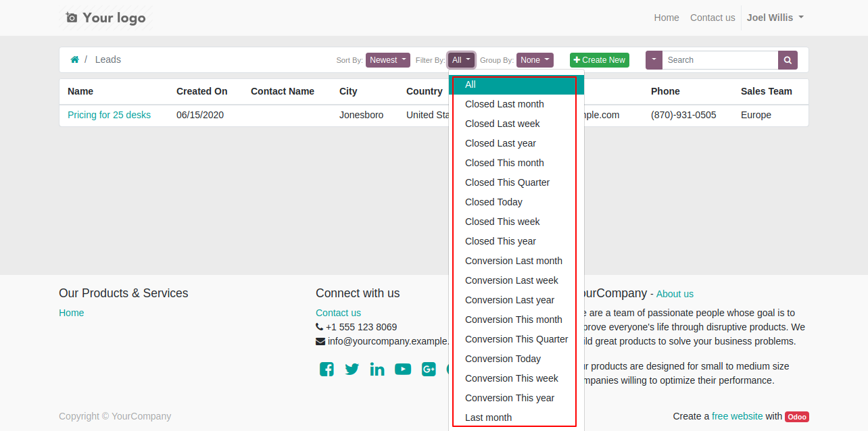Open the Twitter social icon
This screenshot has height=431, width=868.
point(352,369)
